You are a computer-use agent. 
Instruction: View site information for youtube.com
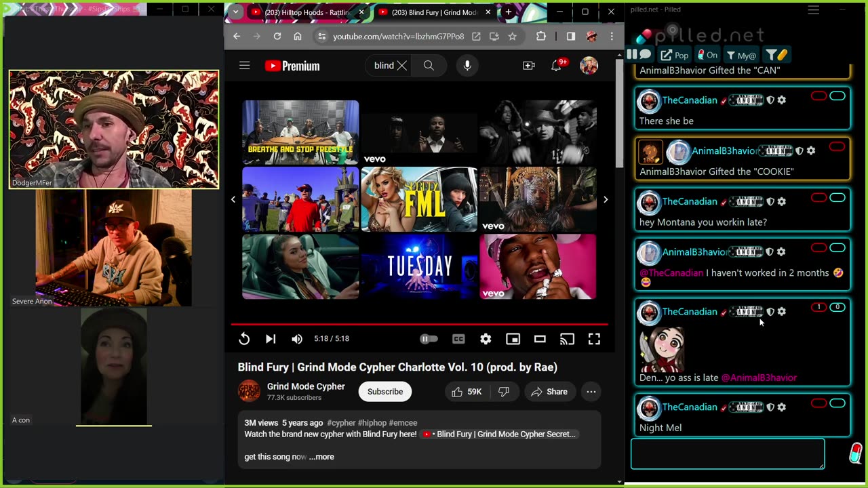pos(322,37)
